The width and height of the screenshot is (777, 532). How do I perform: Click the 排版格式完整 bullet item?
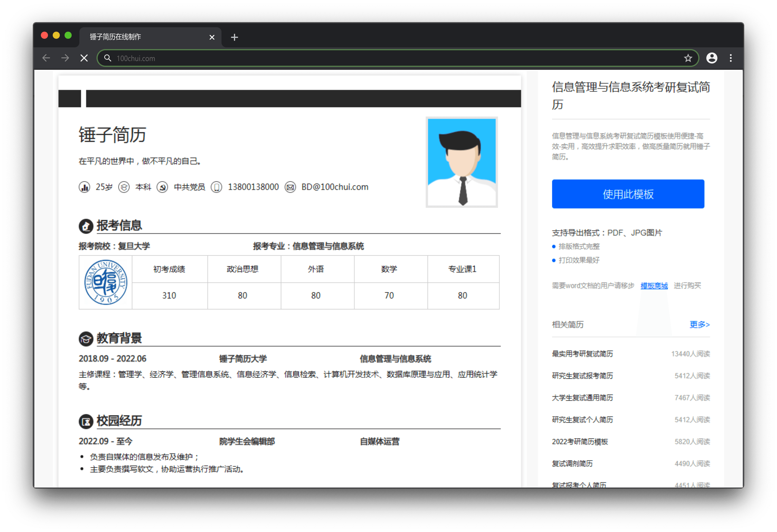[x=579, y=246]
